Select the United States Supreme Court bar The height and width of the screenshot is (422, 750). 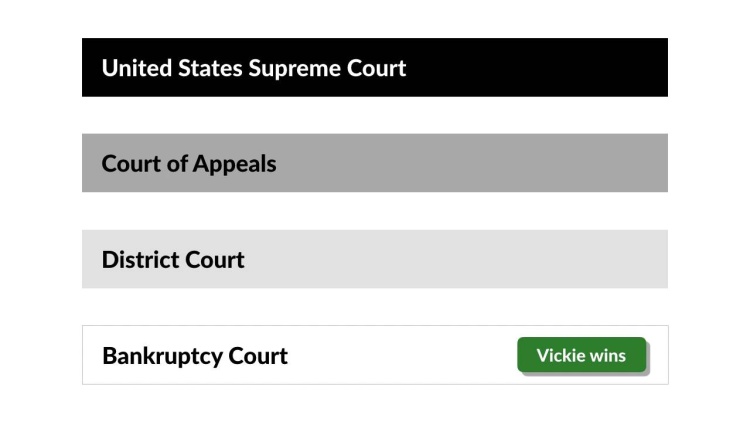click(x=375, y=67)
